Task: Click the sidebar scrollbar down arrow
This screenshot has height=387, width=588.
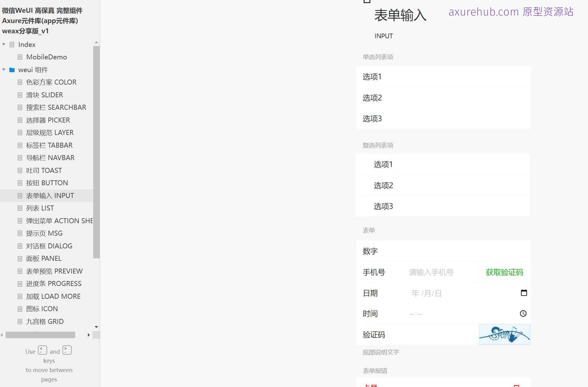Action: click(x=96, y=327)
